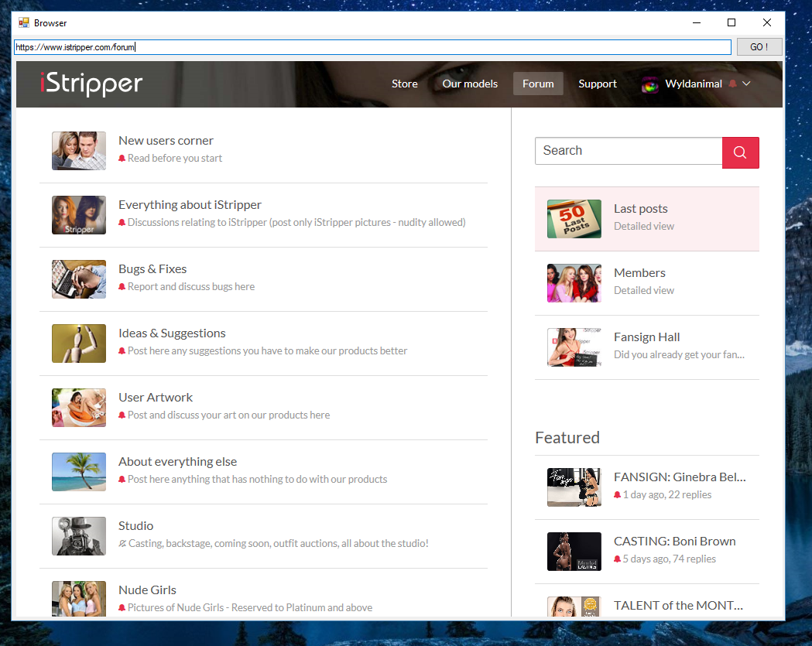Viewport: 812px width, 646px height.
Task: Open TALENT of the MONT... featured post
Action: tap(678, 605)
